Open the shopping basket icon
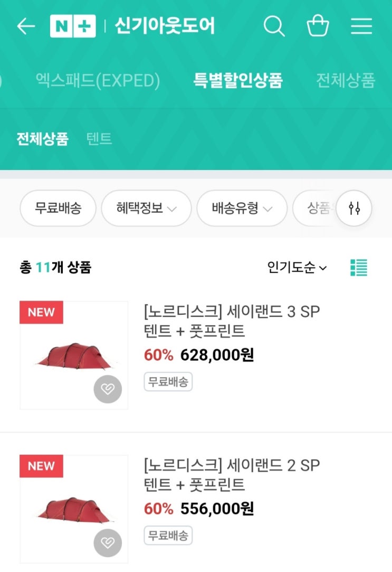The image size is (392, 572). pyautogui.click(x=318, y=25)
